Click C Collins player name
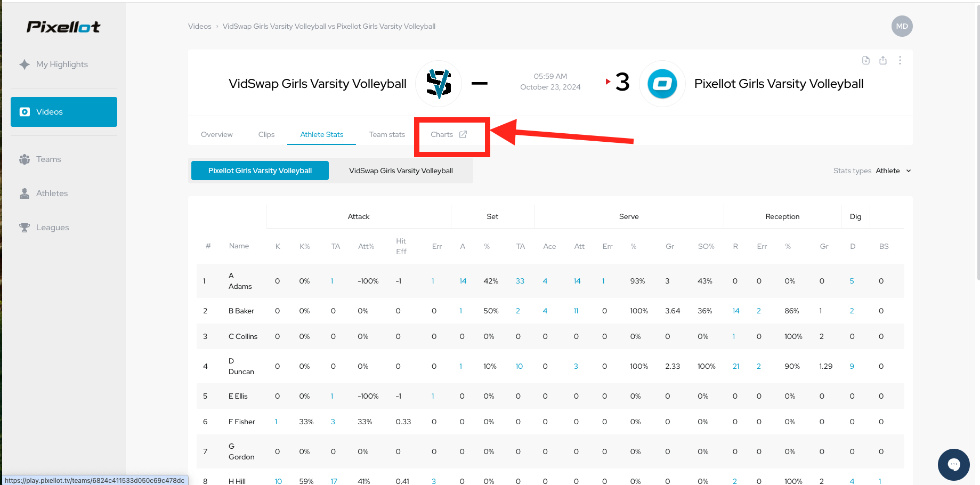Screen dimensions: 980x485 coord(243,336)
